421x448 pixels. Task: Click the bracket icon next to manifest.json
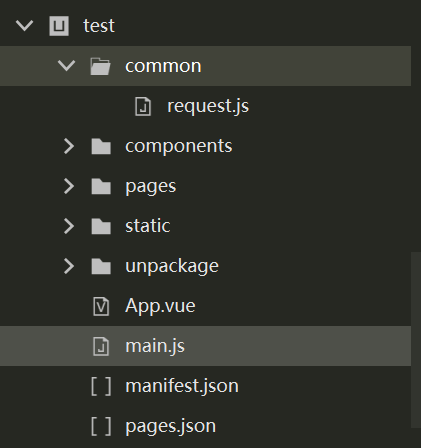(101, 386)
